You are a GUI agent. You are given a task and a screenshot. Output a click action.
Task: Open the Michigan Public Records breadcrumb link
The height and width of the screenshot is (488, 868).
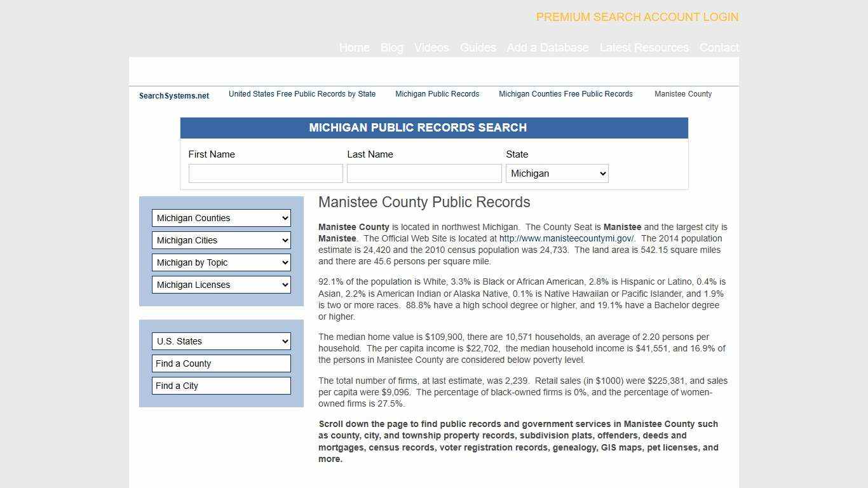tap(437, 94)
